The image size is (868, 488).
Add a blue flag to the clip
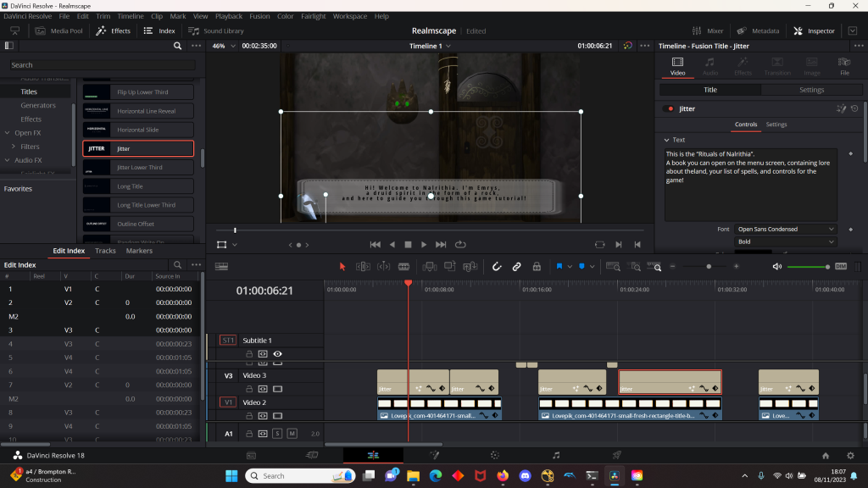559,267
